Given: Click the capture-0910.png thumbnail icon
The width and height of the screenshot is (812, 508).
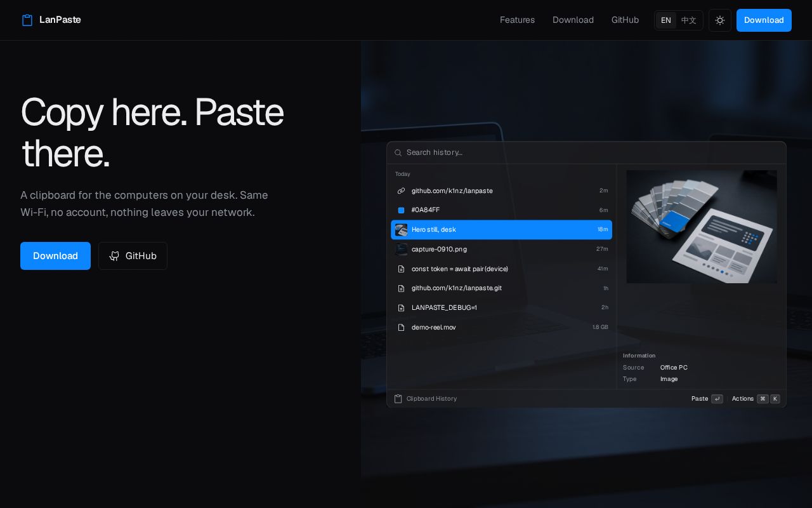Looking at the screenshot, I should point(401,249).
